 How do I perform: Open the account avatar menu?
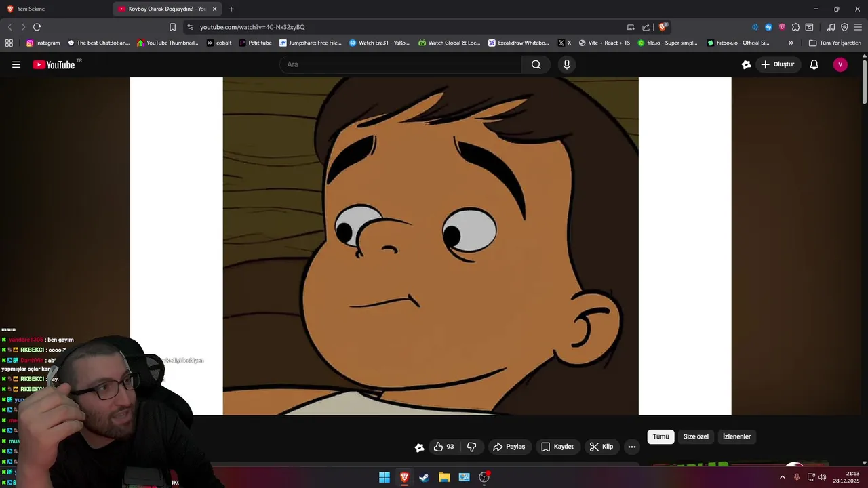pyautogui.click(x=840, y=64)
